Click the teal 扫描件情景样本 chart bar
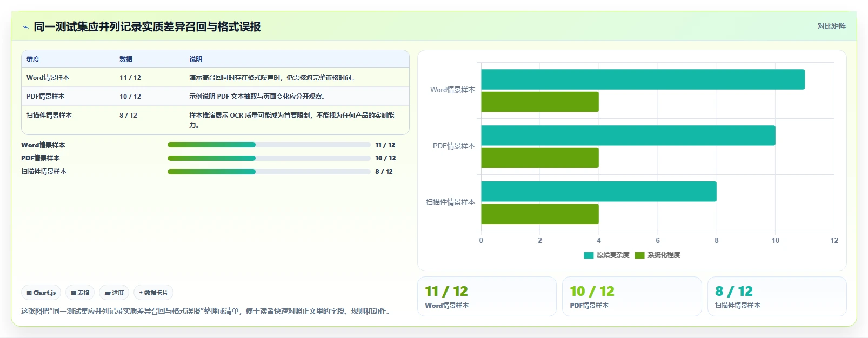868x338 pixels. click(x=599, y=192)
